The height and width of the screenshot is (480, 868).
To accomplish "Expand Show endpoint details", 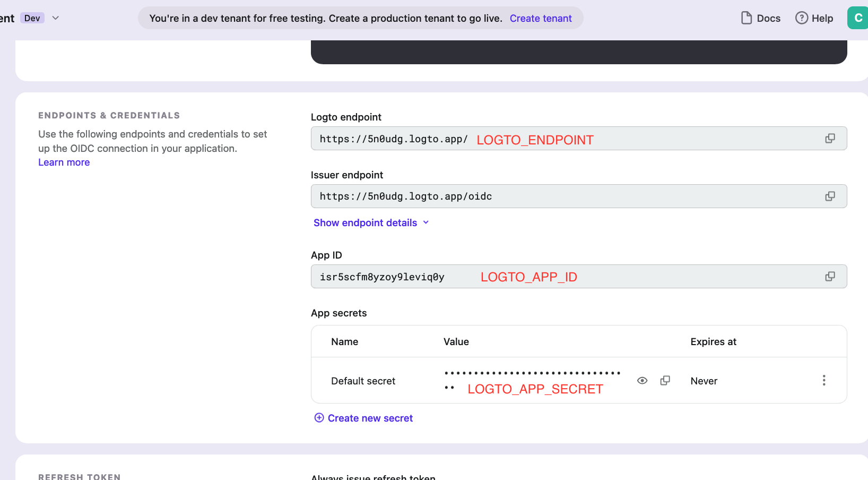I will coord(371,223).
